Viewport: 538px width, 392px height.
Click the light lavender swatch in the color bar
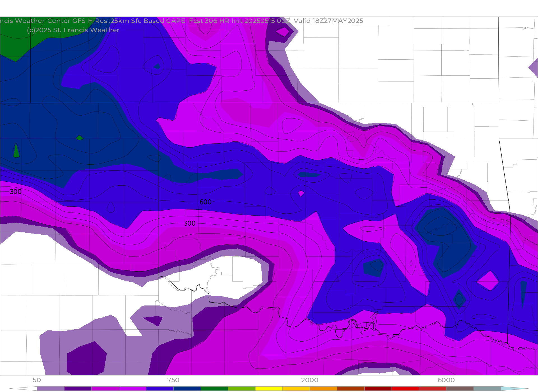(x=51, y=388)
